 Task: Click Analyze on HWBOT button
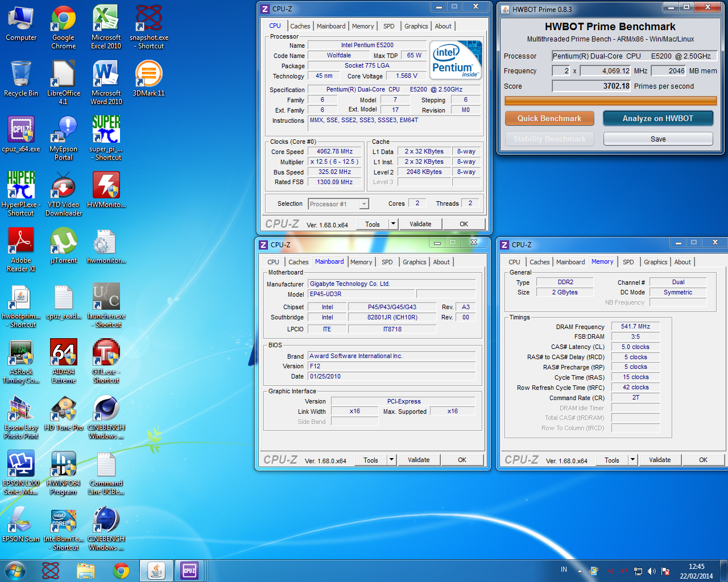tap(658, 118)
